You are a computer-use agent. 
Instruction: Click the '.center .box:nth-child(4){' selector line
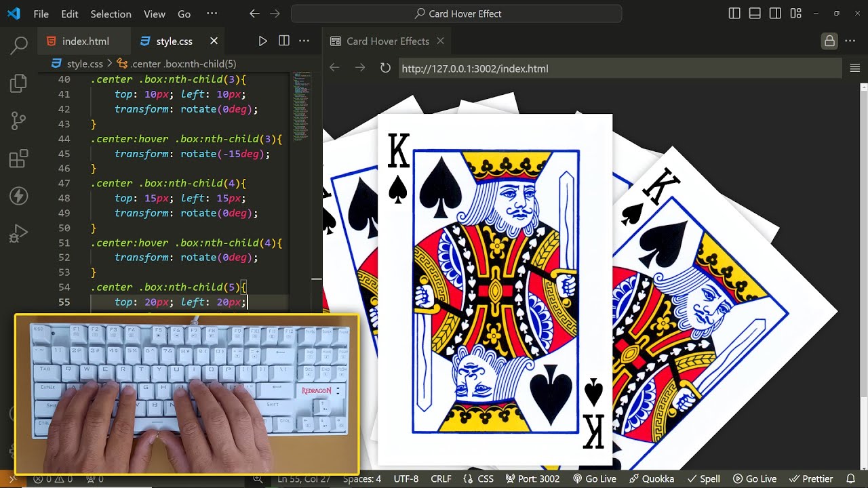point(169,183)
